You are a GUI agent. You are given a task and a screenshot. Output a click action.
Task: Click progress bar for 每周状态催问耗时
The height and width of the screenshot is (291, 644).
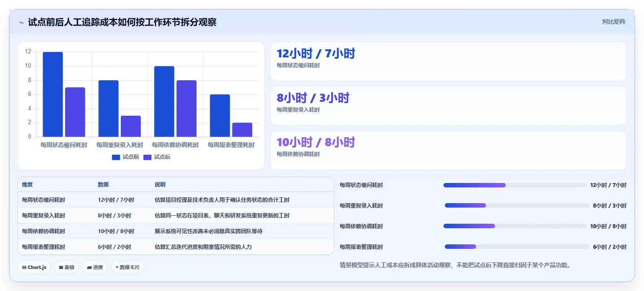[x=515, y=185]
